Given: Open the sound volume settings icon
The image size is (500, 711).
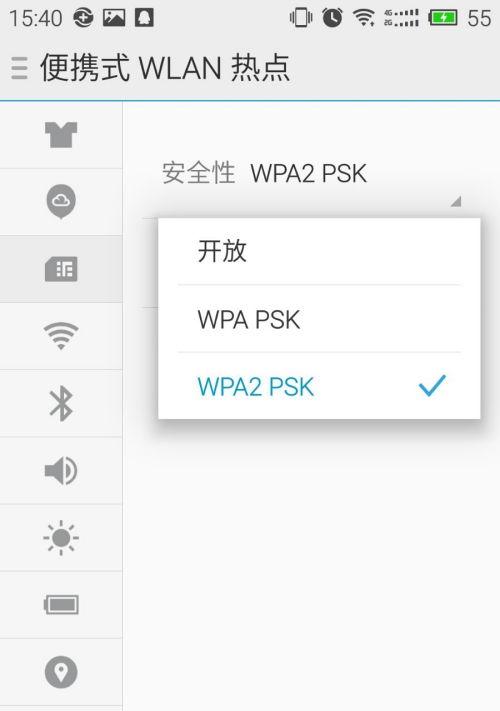Looking at the screenshot, I should [61, 470].
